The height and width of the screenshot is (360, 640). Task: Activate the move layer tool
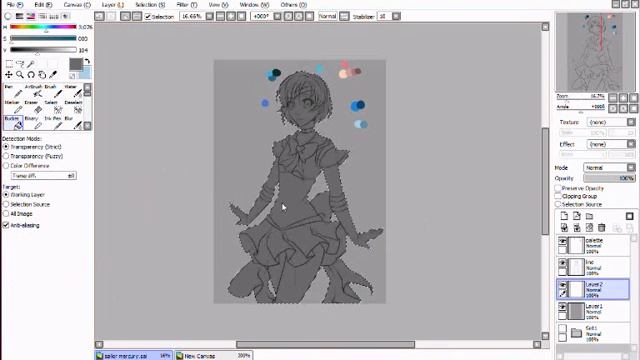(x=9, y=75)
